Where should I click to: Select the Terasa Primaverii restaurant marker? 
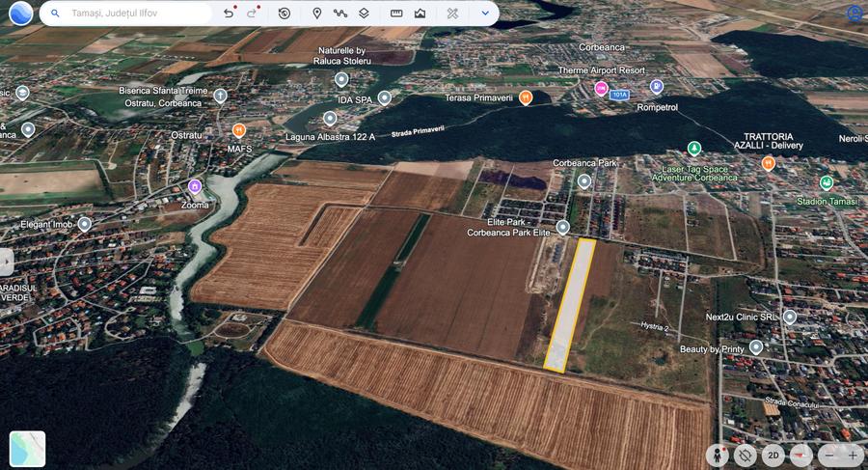click(x=526, y=98)
